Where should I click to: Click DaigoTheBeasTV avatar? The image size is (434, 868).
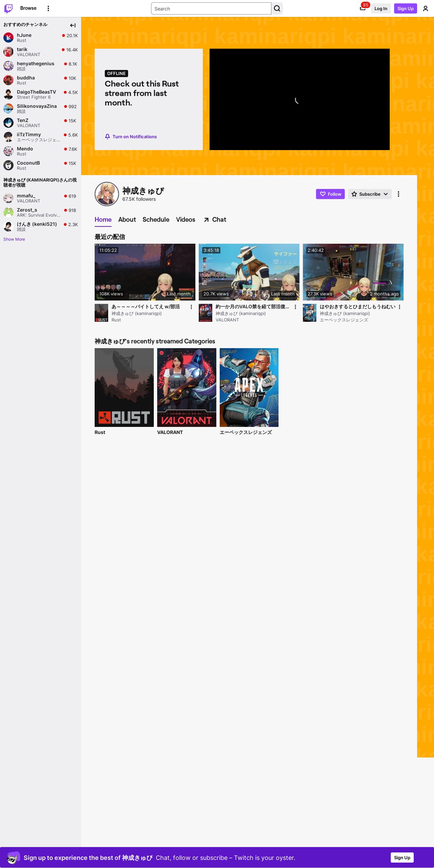pyautogui.click(x=8, y=94)
